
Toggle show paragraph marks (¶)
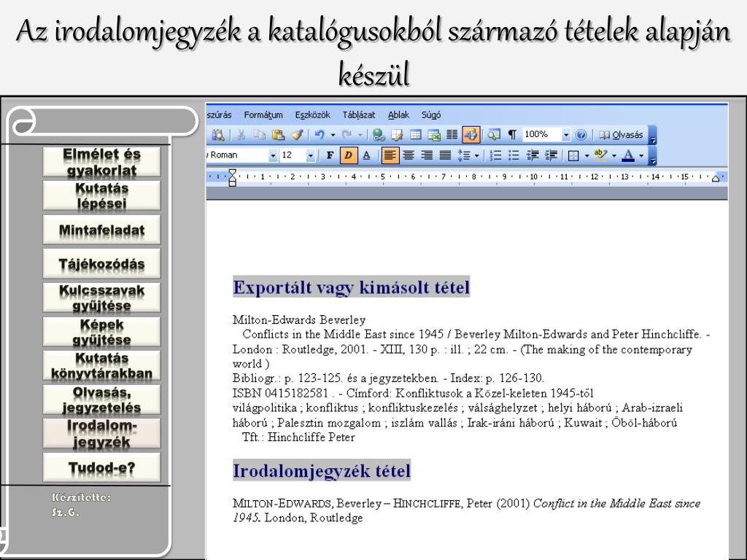(512, 135)
